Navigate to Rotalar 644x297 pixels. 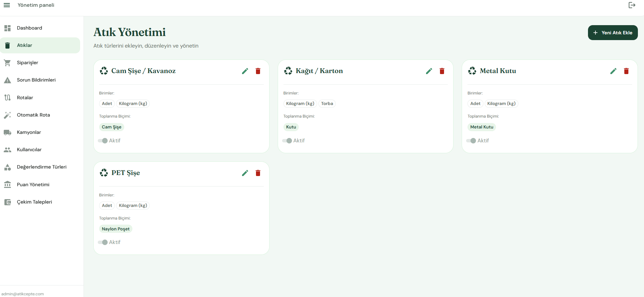40,98
